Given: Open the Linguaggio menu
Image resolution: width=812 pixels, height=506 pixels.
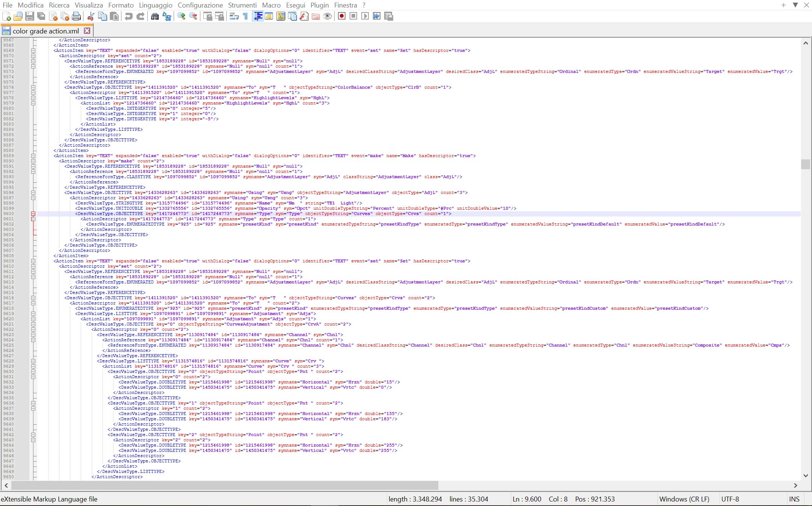Looking at the screenshot, I should (x=155, y=5).
